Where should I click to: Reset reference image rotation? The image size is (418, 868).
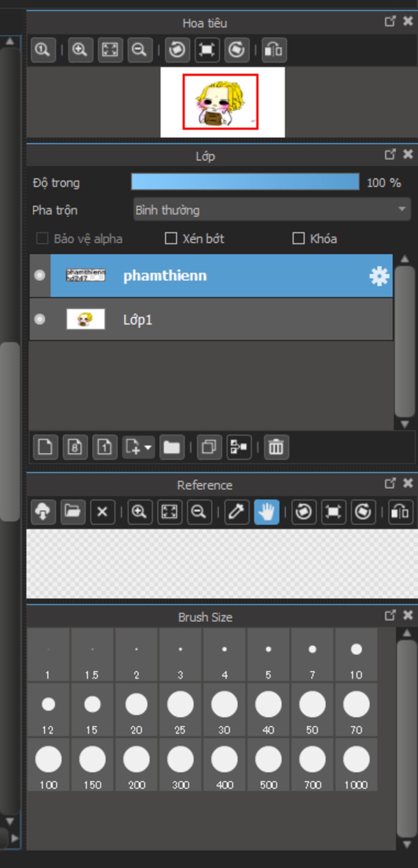(334, 512)
